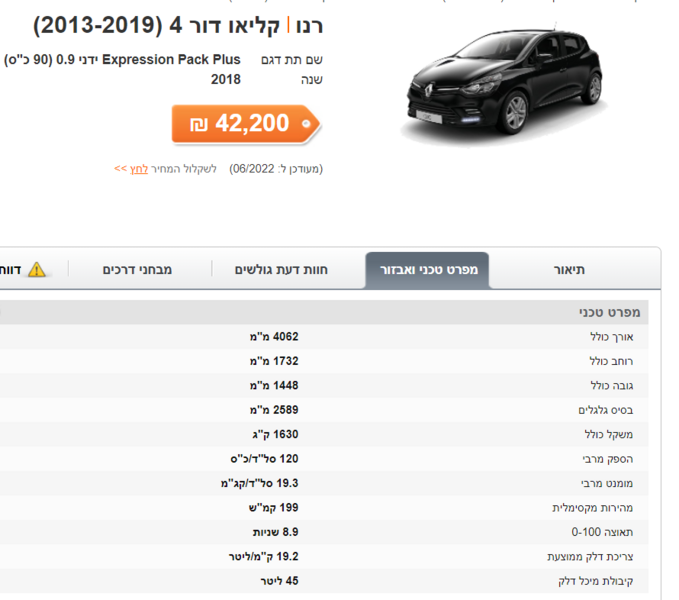Click the orange 42,200 price tag
This screenshot has height=600, width=679.
(x=246, y=124)
